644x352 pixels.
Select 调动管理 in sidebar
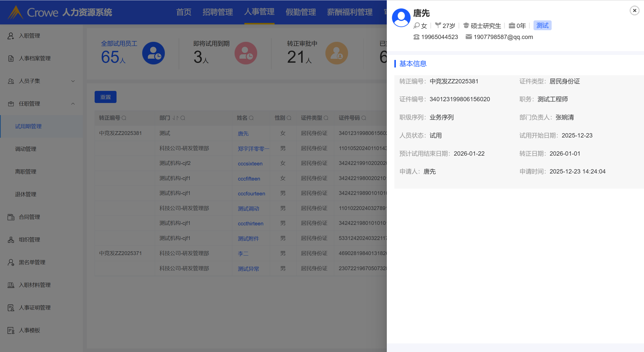pos(26,149)
